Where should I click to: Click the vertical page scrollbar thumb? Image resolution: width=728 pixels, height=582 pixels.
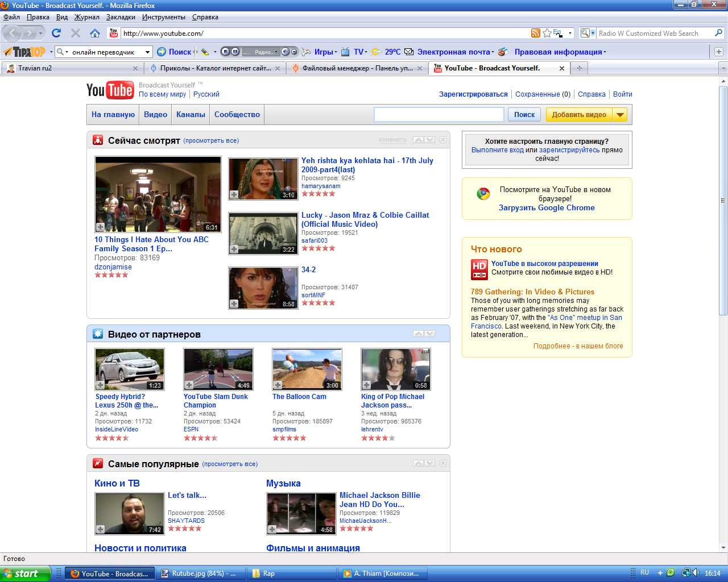click(723, 200)
